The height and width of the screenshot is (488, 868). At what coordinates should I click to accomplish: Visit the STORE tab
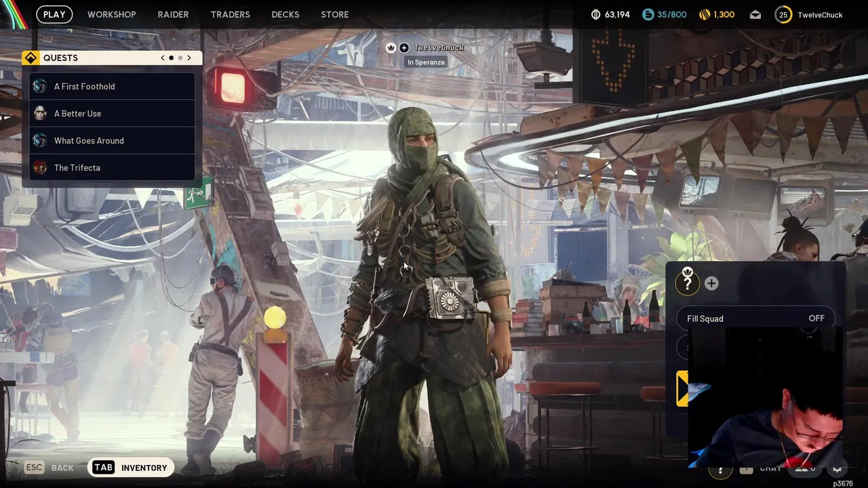[334, 14]
